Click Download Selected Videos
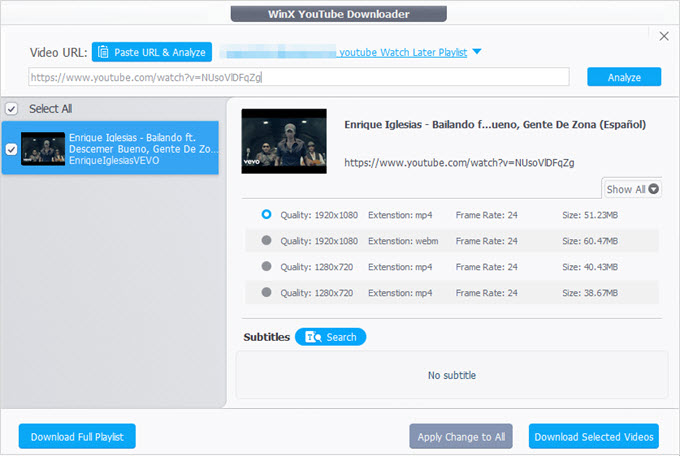The image size is (680, 456). tap(594, 436)
